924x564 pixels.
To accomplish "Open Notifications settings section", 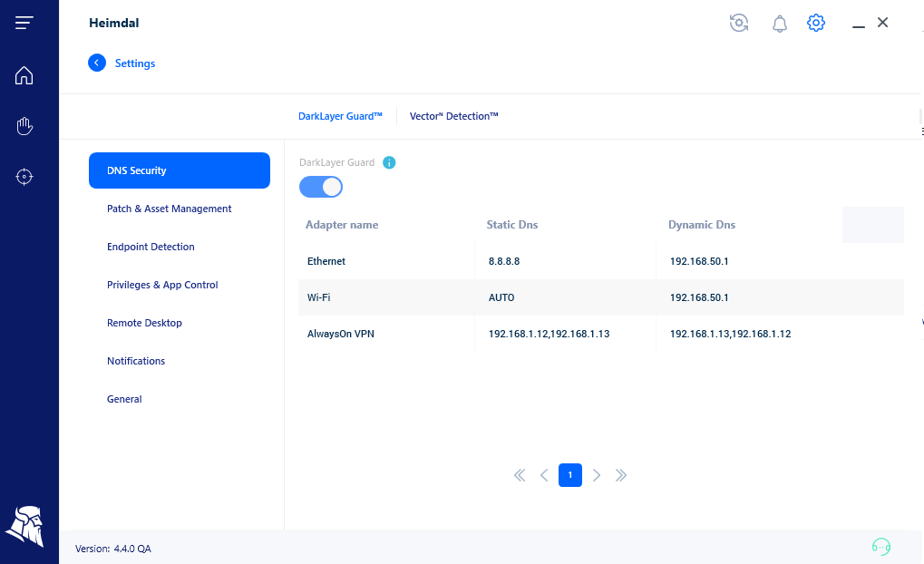I will (136, 361).
